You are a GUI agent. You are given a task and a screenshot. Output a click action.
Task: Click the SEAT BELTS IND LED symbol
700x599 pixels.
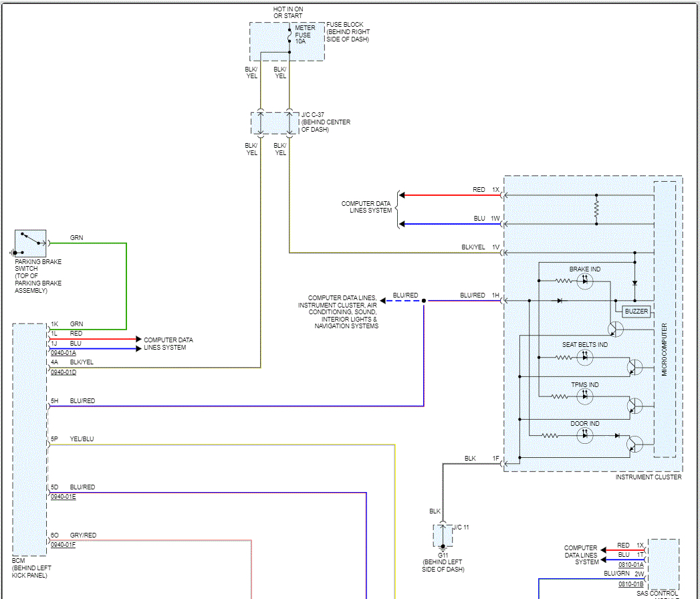(585, 357)
